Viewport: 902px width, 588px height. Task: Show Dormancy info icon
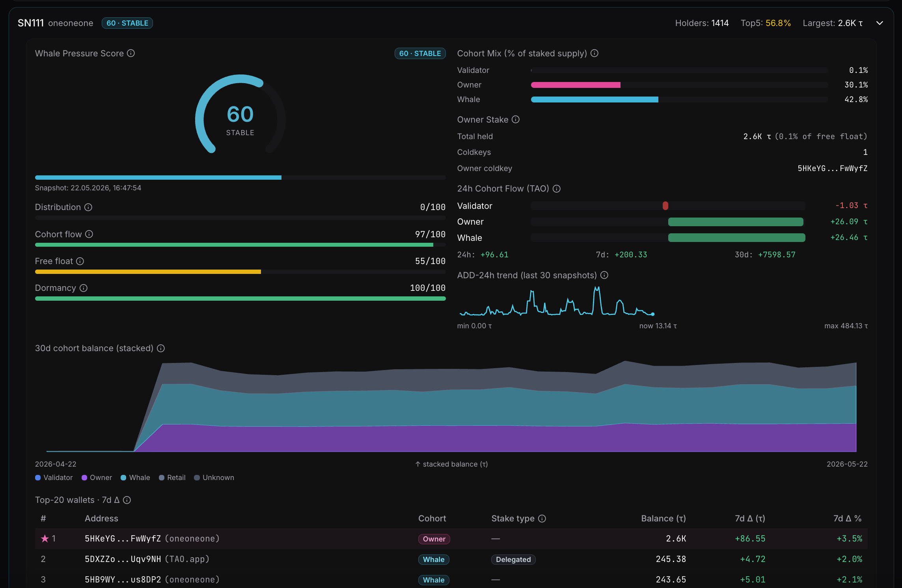point(84,288)
